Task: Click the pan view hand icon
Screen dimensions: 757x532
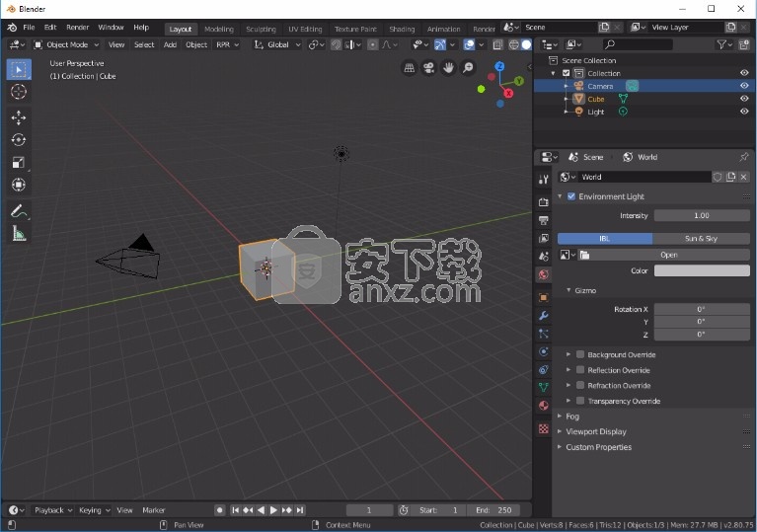Action: pyautogui.click(x=448, y=67)
